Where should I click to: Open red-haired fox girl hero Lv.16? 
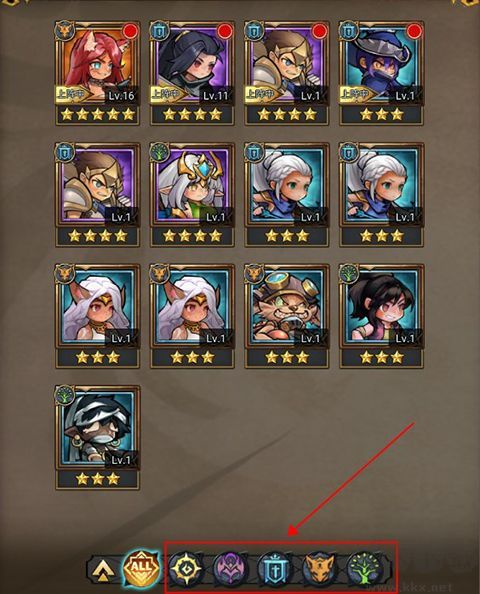pos(97,73)
